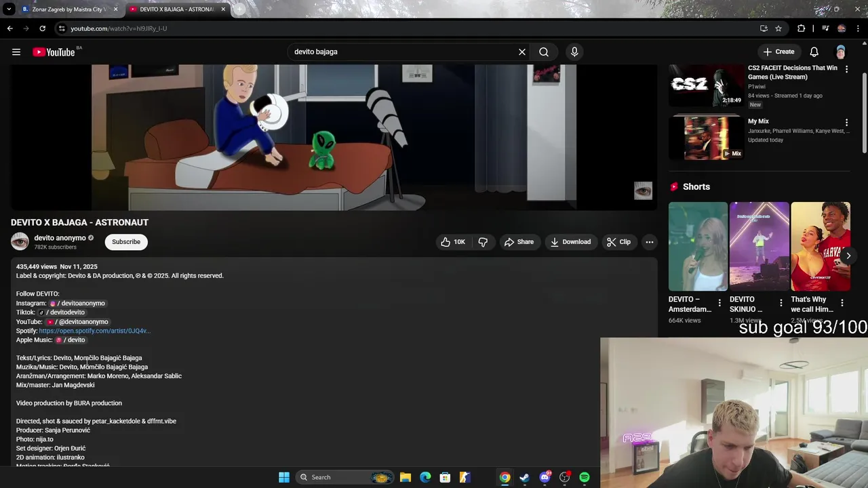Open options for CS2 FACEIT video
Screen dimensions: 868x488
coord(846,69)
